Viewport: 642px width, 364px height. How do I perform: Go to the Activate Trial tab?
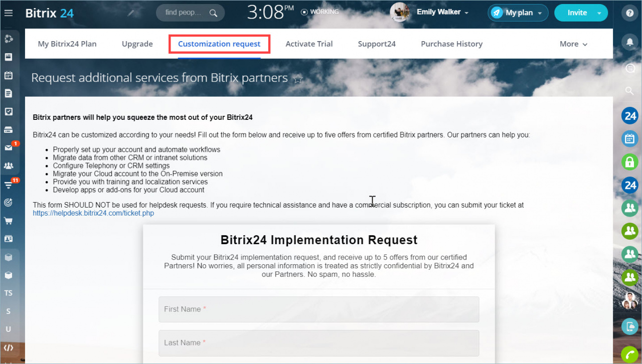(309, 44)
